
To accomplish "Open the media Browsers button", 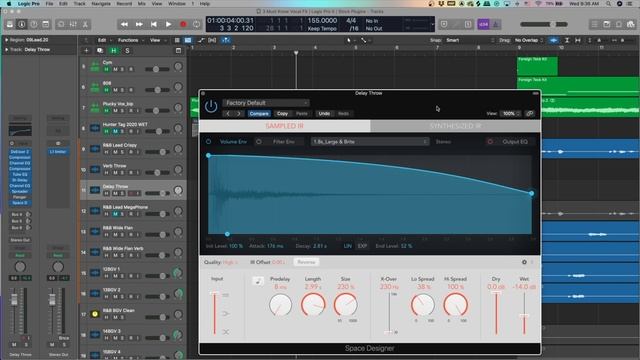I will click(x=631, y=24).
